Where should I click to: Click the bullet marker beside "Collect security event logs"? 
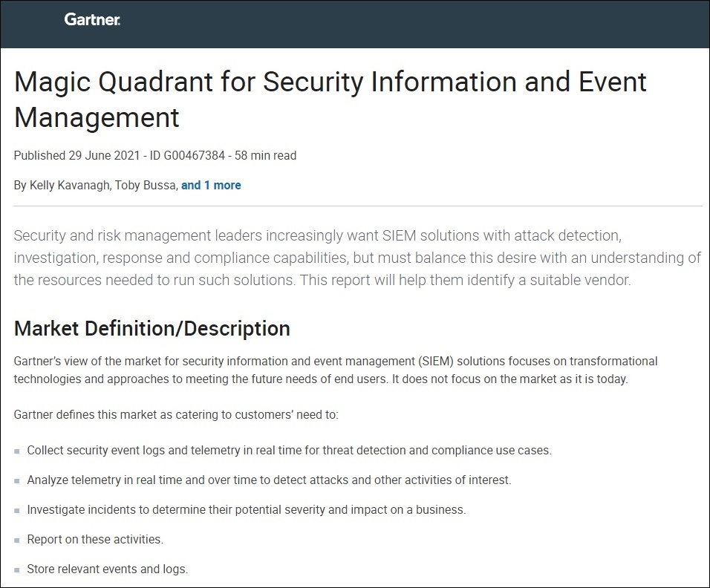[x=17, y=451]
